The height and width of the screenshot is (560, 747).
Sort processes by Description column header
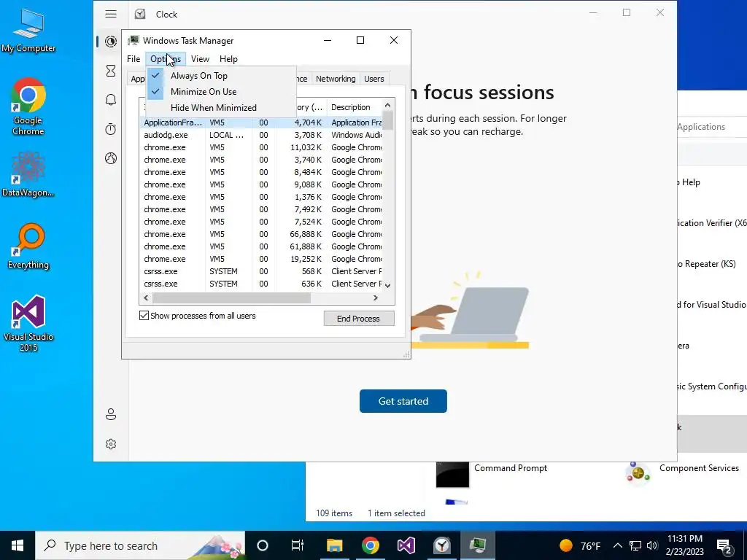click(x=354, y=107)
